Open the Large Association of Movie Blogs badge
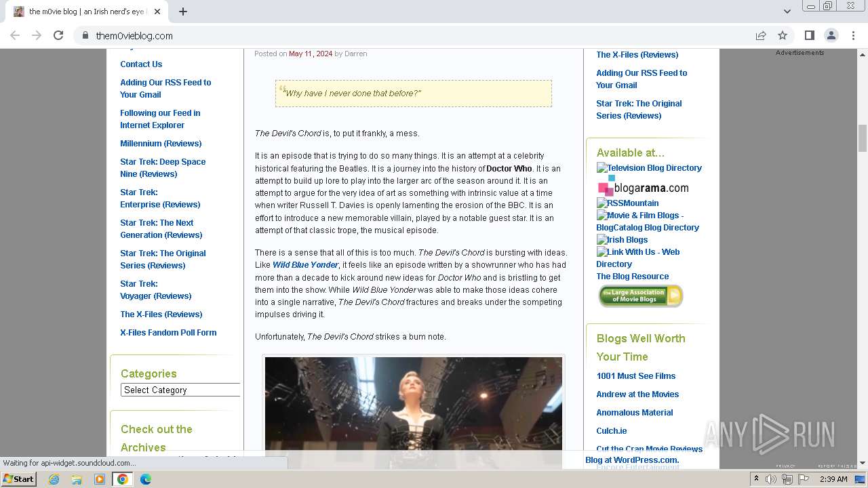 point(641,296)
